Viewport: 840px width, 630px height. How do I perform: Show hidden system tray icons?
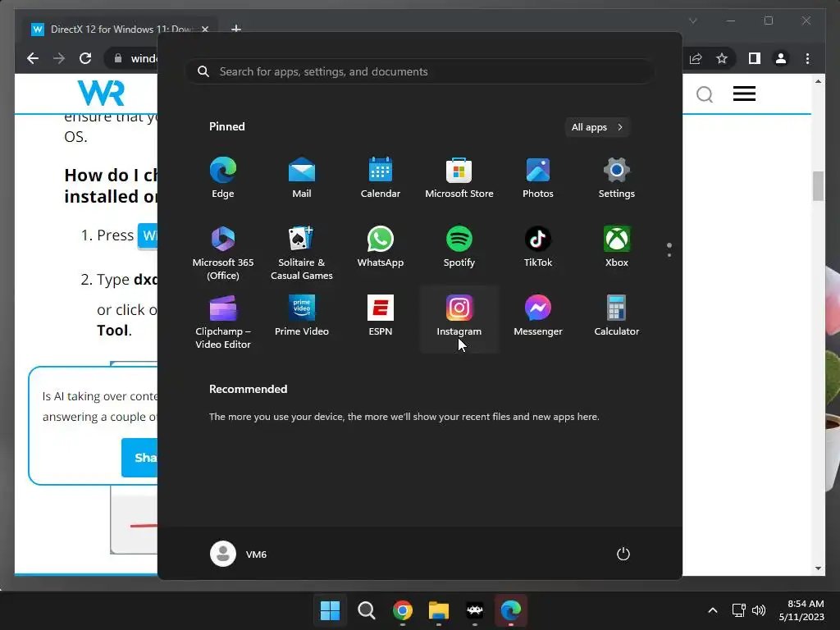(x=713, y=610)
